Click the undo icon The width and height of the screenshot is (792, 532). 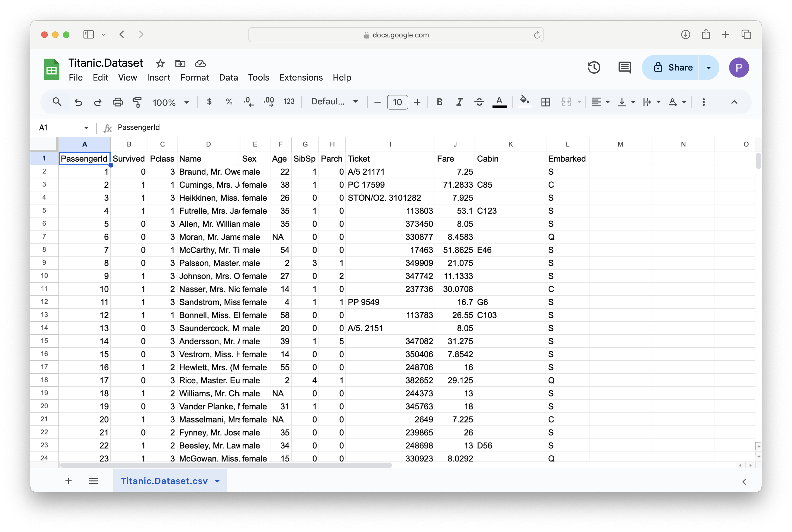tap(78, 102)
